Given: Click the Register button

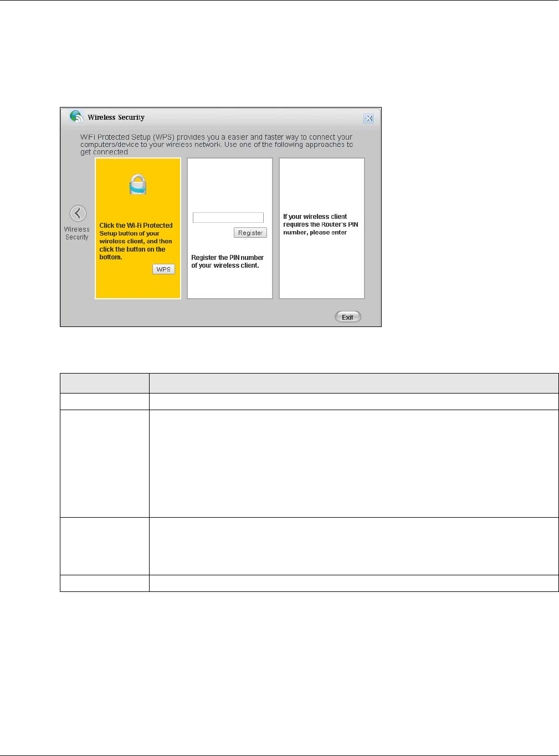Looking at the screenshot, I should pyautogui.click(x=250, y=233).
